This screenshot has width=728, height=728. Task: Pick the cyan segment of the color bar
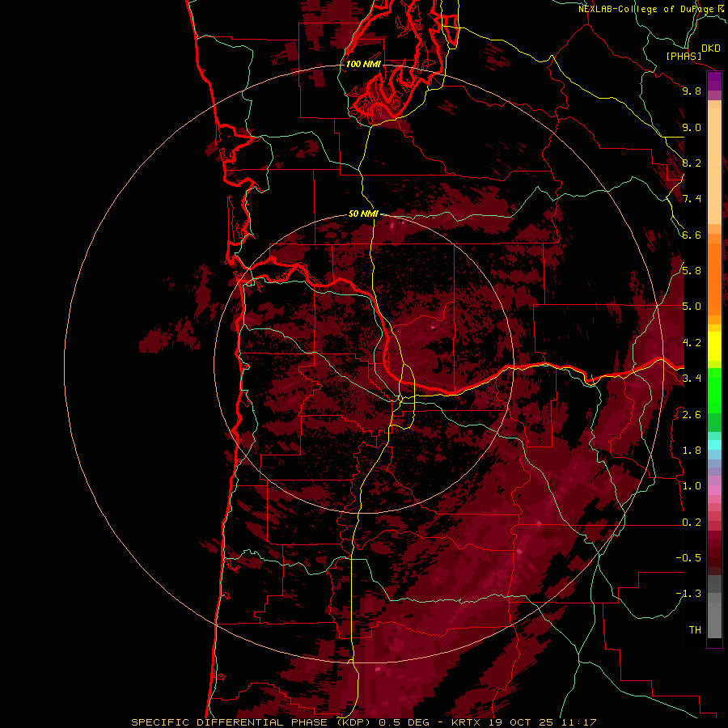coord(714,445)
